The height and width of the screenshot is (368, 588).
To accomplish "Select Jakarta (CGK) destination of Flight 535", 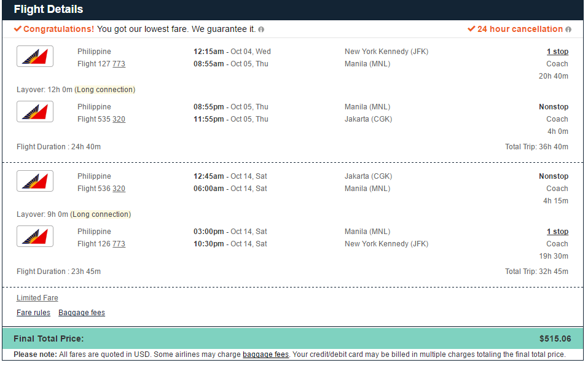I will [x=369, y=119].
